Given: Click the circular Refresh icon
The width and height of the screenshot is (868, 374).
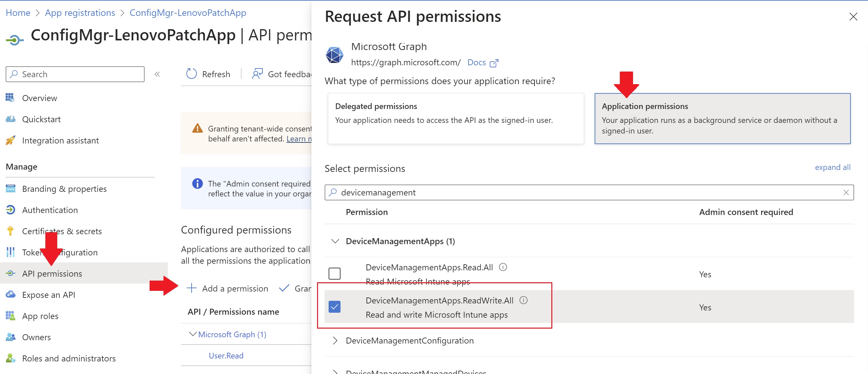Looking at the screenshot, I should pos(191,74).
